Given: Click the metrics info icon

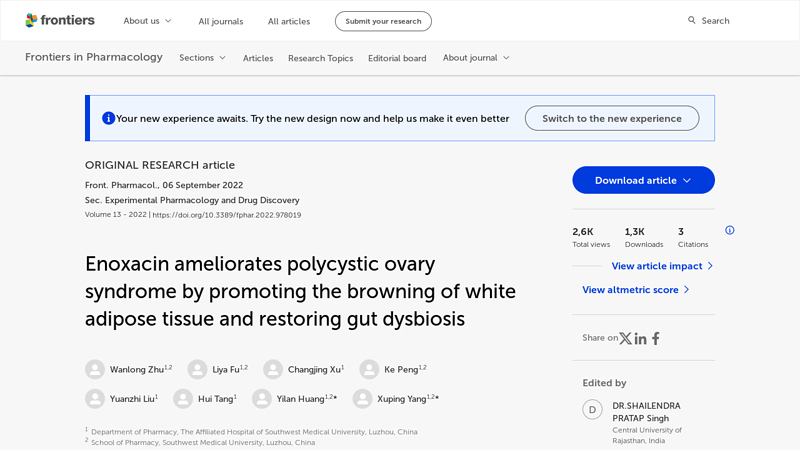Looking at the screenshot, I should pos(729,230).
